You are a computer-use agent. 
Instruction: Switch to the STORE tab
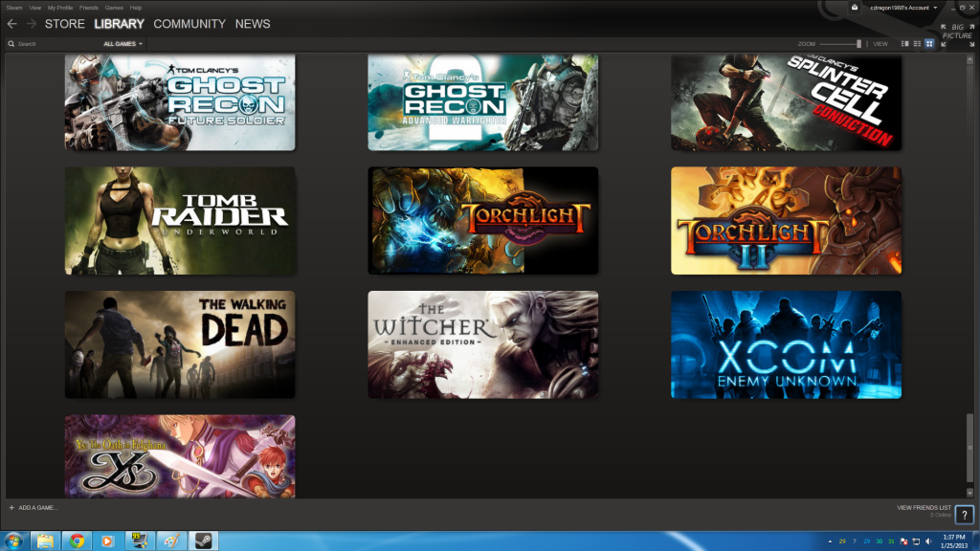[64, 24]
